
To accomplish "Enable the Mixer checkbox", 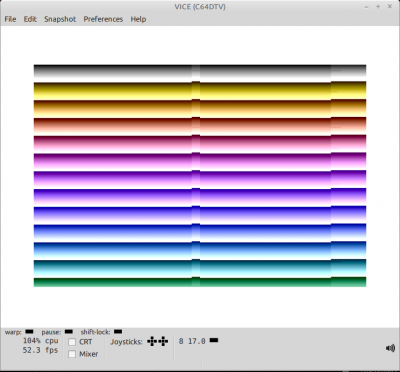I will 72,354.
